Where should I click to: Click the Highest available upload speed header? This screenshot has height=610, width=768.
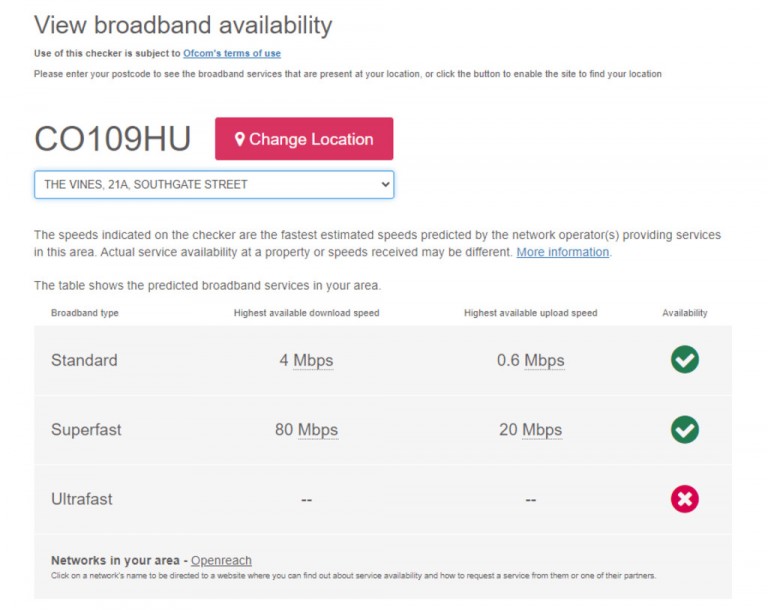click(530, 313)
